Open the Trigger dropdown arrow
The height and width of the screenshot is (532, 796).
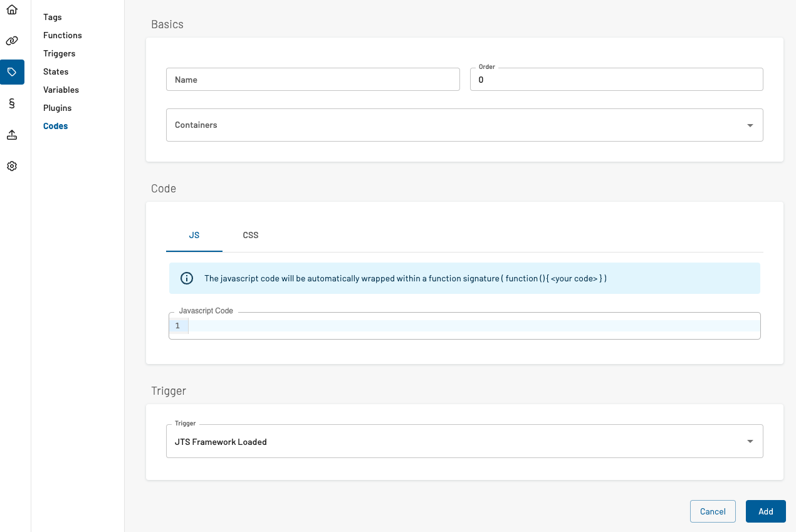pos(750,442)
